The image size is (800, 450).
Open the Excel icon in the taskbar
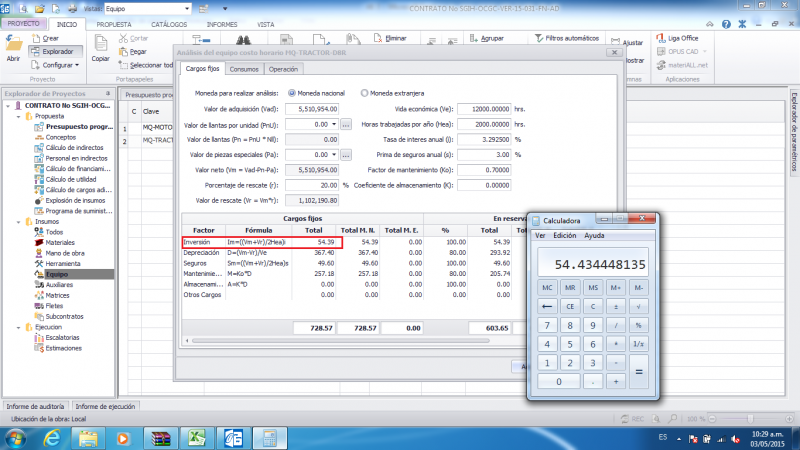tap(195, 437)
